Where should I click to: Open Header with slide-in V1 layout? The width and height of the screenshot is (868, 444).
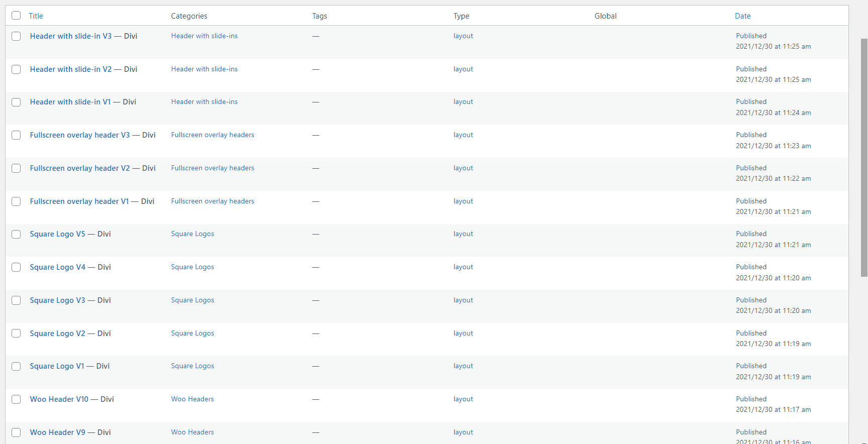click(70, 102)
